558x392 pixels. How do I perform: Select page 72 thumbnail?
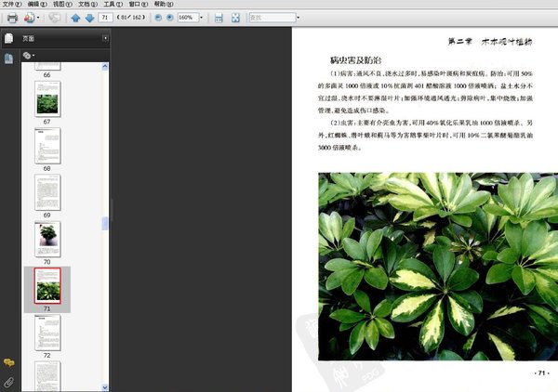[x=47, y=333]
